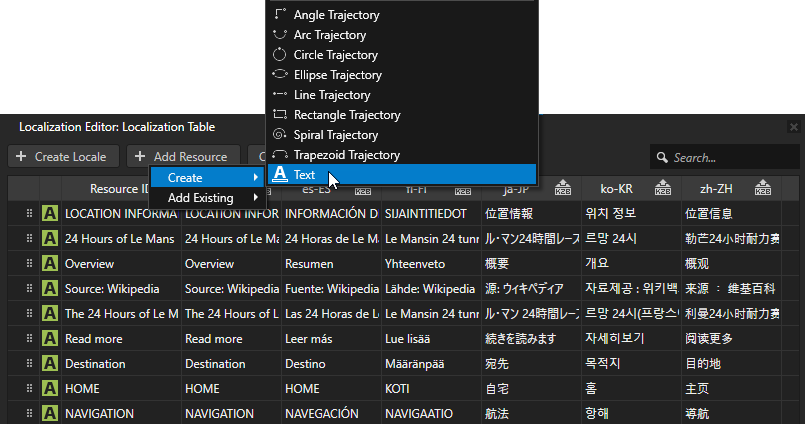Grab the drag handle of the HOME row
The image size is (805, 424).
(x=29, y=389)
